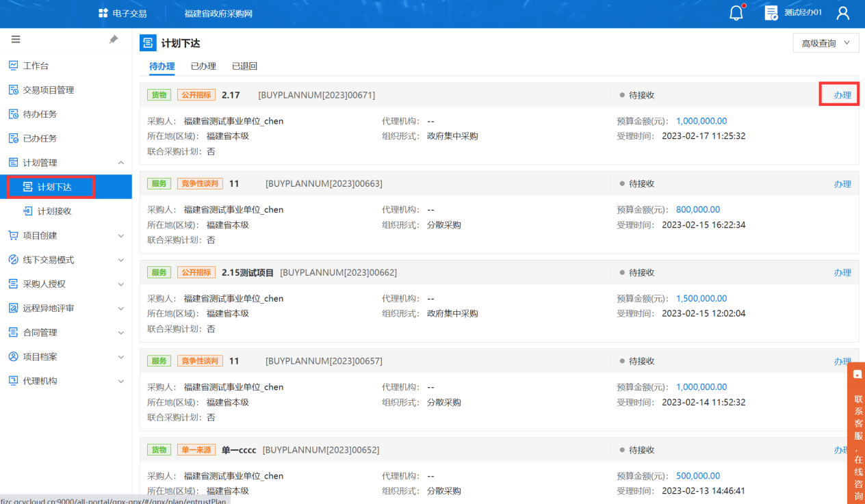
Task: Click plan number [BUYPLANNUM[2023]00657]
Action: click(x=324, y=361)
